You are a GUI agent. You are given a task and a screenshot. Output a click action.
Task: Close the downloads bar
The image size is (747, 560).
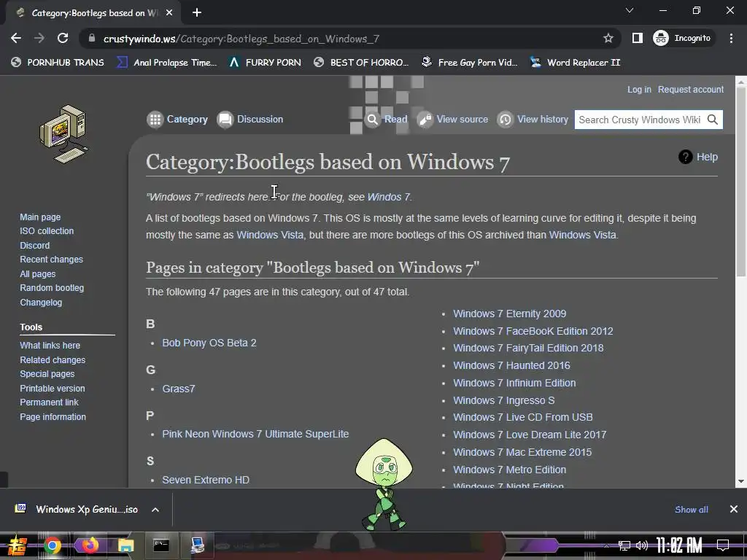734,509
